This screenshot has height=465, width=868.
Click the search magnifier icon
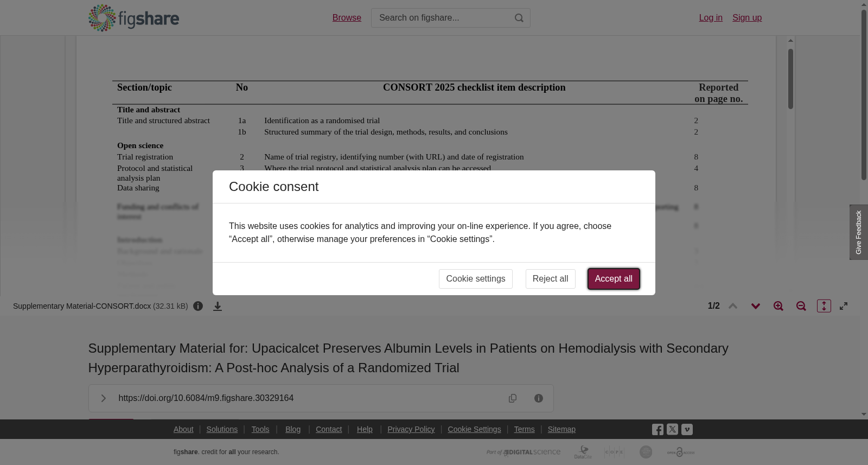pos(519,18)
